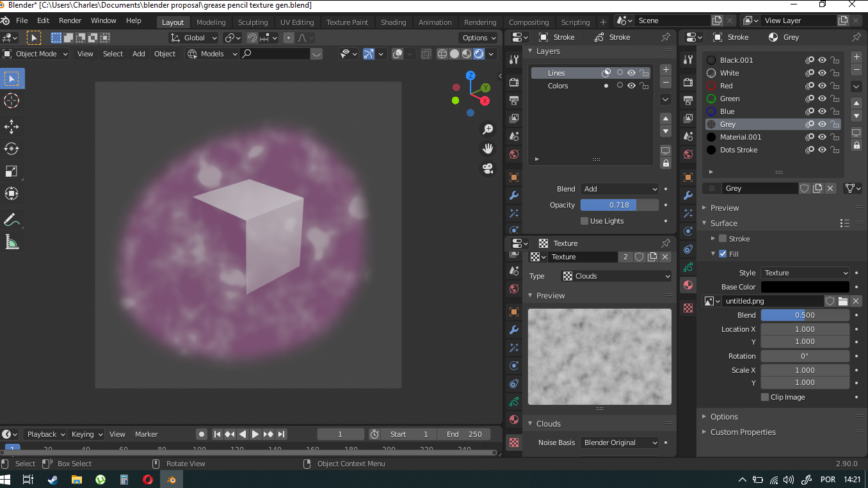Open the Noise Basis dropdown

(x=620, y=443)
